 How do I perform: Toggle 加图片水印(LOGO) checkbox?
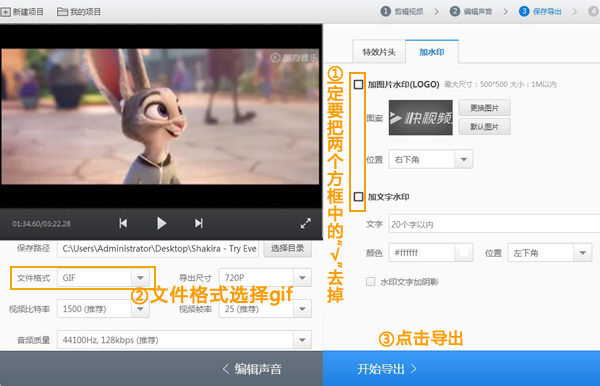click(x=358, y=84)
